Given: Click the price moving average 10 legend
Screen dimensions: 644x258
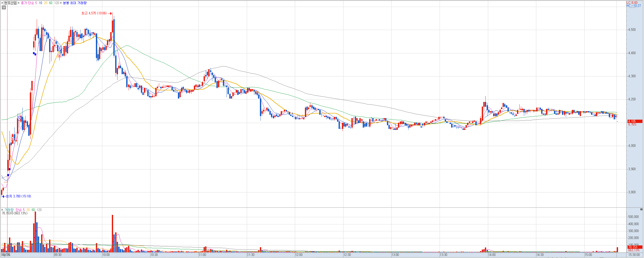Looking at the screenshot, I should coord(41,3).
